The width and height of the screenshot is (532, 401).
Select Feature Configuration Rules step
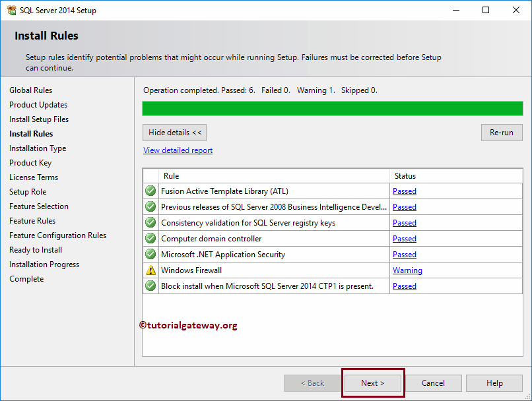pyautogui.click(x=57, y=235)
